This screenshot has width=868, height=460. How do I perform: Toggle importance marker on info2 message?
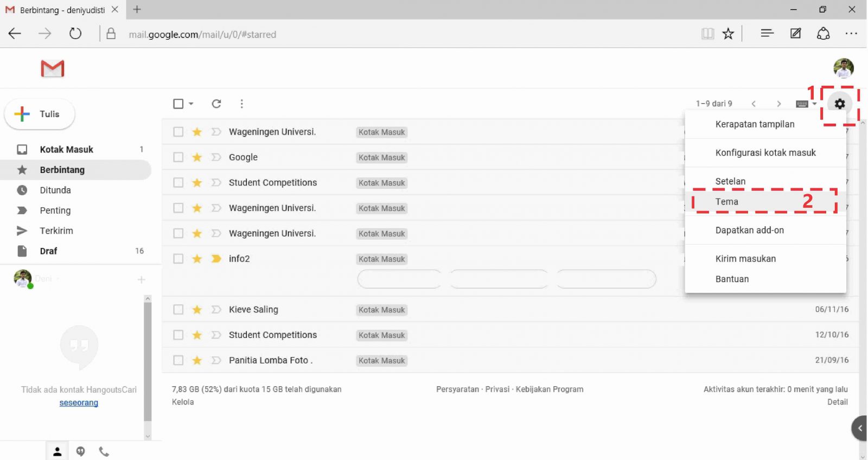[x=216, y=259]
